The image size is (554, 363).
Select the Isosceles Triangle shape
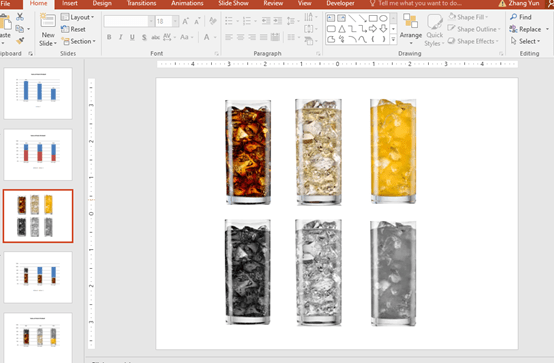click(x=342, y=29)
